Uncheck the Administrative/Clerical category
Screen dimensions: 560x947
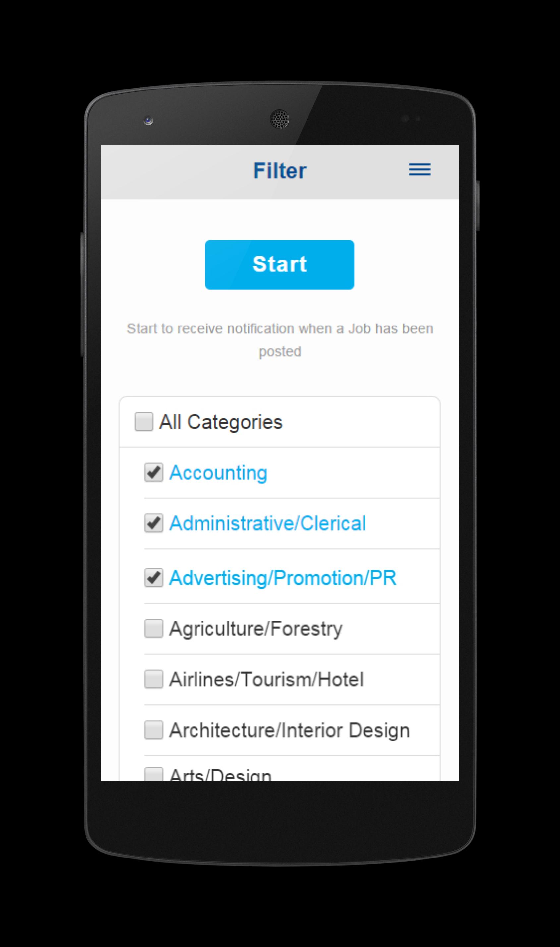pos(154,523)
